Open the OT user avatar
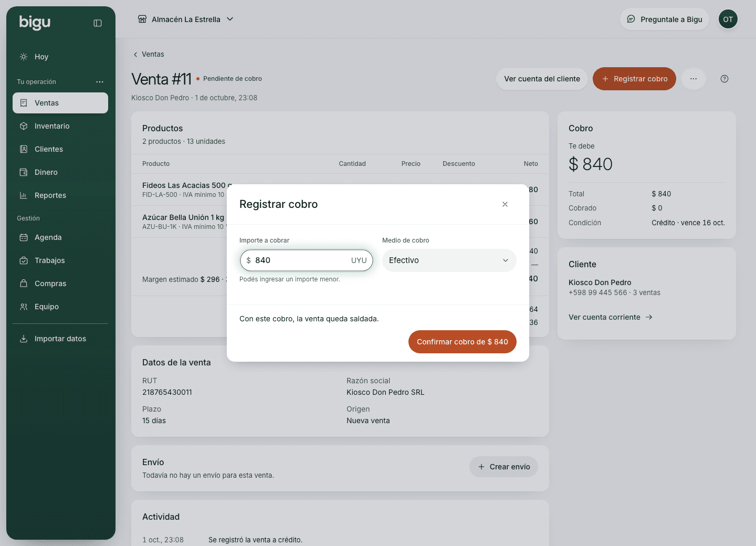This screenshot has height=546, width=756. [x=728, y=19]
